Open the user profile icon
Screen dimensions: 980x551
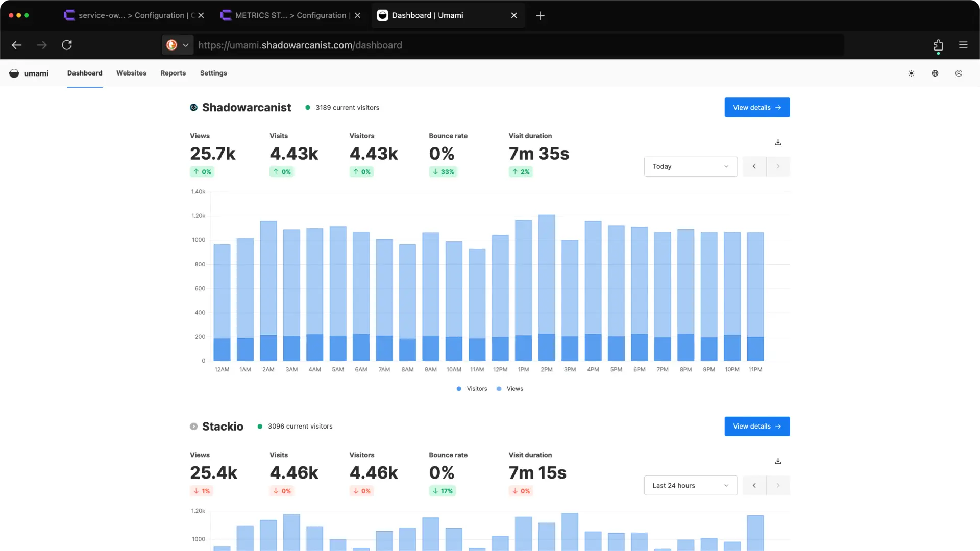(958, 73)
